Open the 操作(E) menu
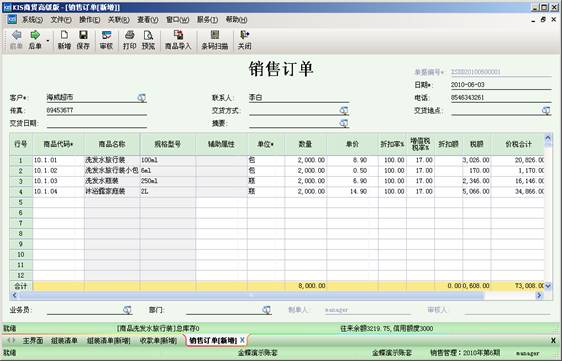Screen dimensions: 562x361 click(x=90, y=20)
